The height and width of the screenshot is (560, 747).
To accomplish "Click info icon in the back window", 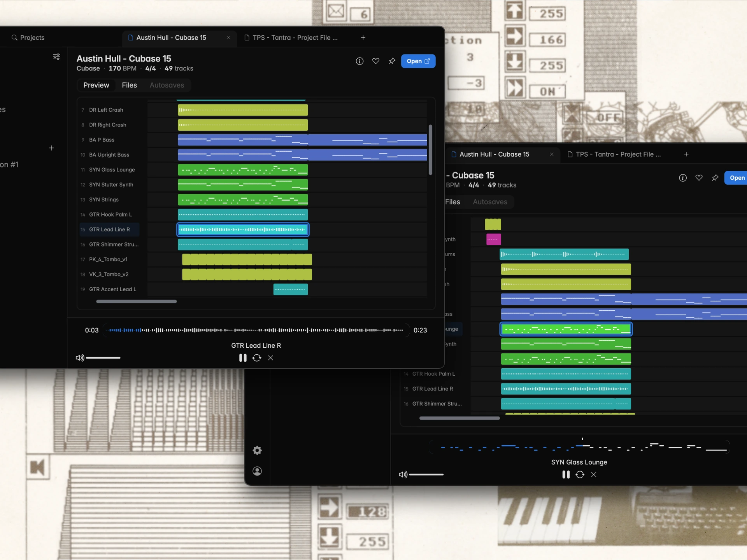I will 683,178.
